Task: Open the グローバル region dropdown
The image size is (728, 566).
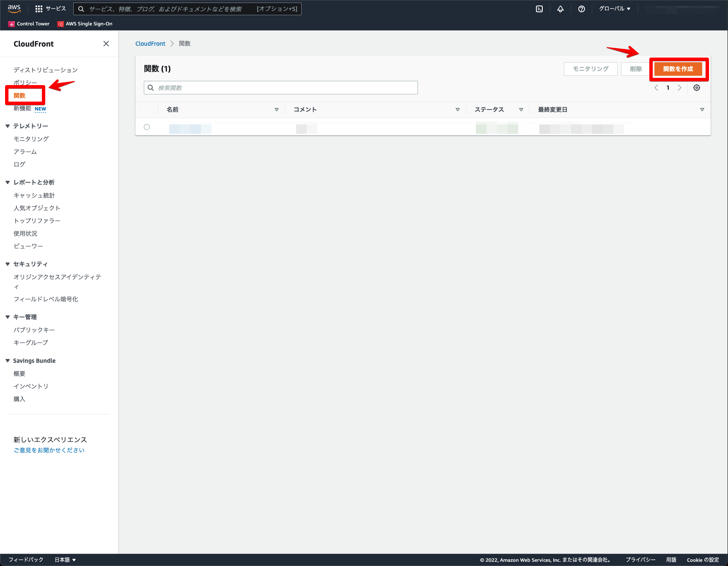Action: click(615, 9)
